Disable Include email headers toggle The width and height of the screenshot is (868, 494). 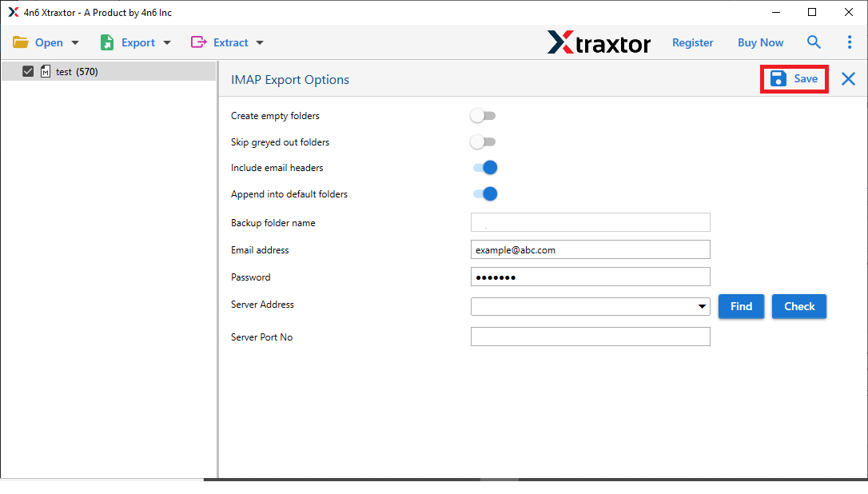[485, 168]
